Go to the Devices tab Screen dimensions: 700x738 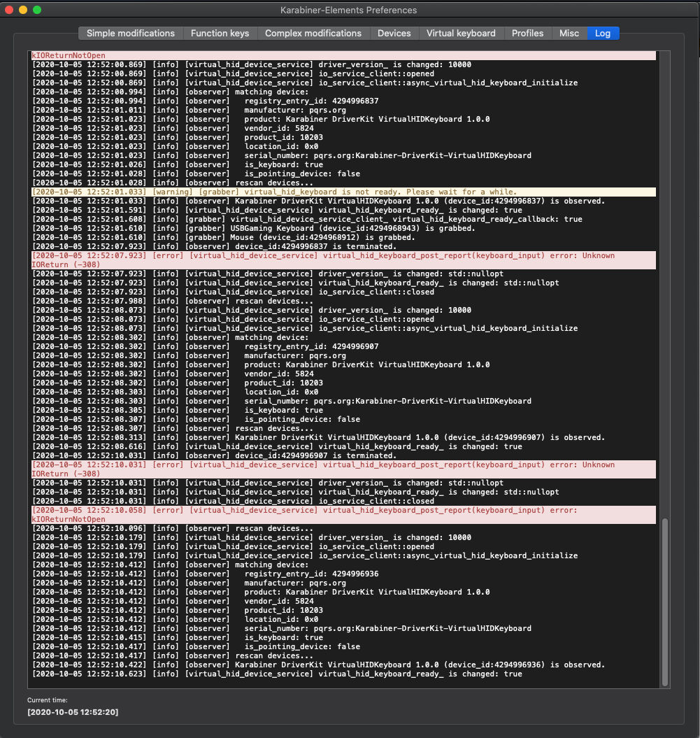(394, 34)
